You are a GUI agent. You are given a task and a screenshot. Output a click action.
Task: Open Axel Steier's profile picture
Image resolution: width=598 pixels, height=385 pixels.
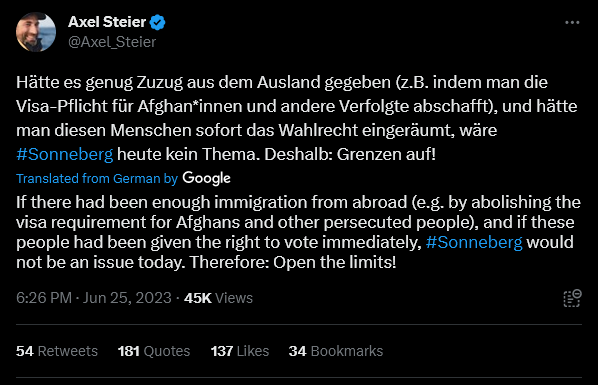[36, 32]
